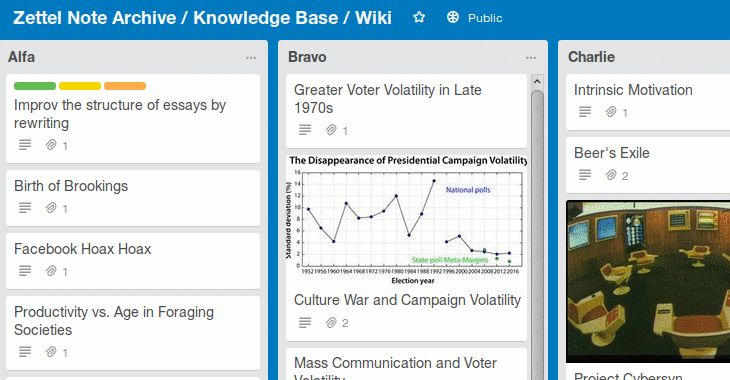
Task: Open the Facebook Hoax Hoax card
Action: point(133,261)
